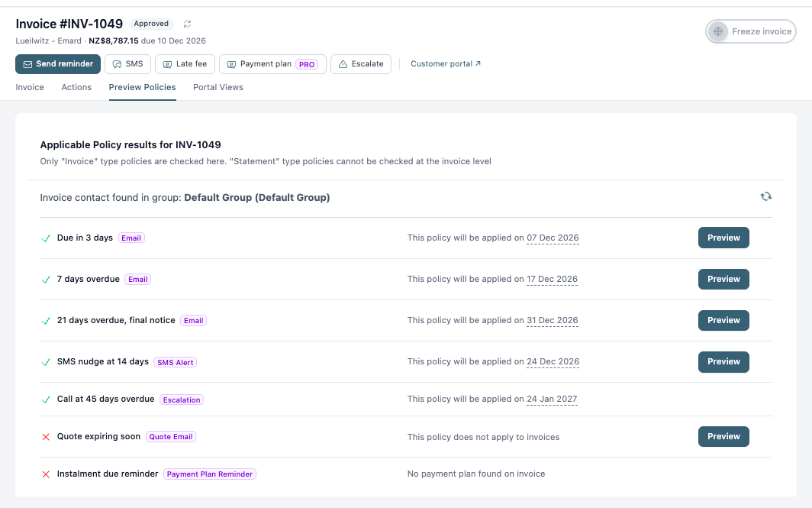Click the red cross beside Instalment due reminder
Image resolution: width=812 pixels, height=508 pixels.
pyautogui.click(x=46, y=474)
